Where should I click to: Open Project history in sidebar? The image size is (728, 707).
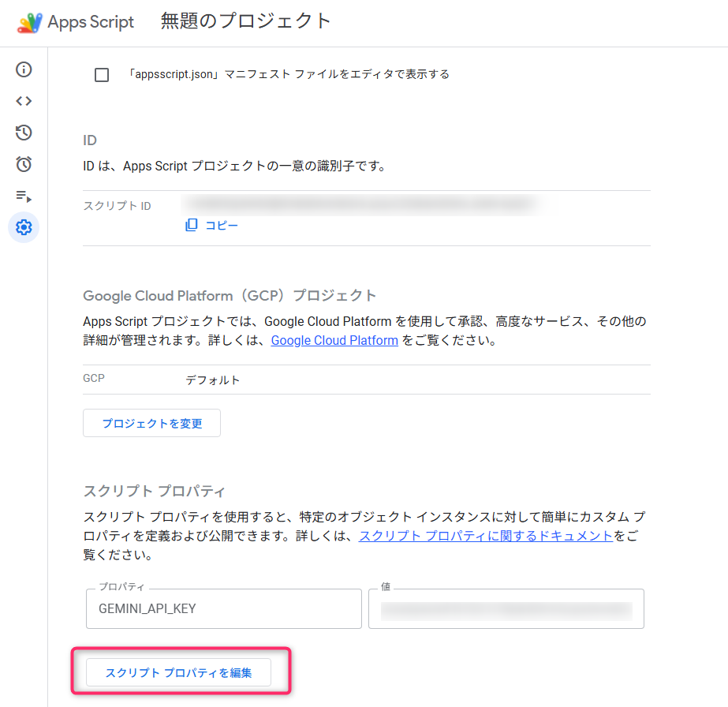(24, 133)
